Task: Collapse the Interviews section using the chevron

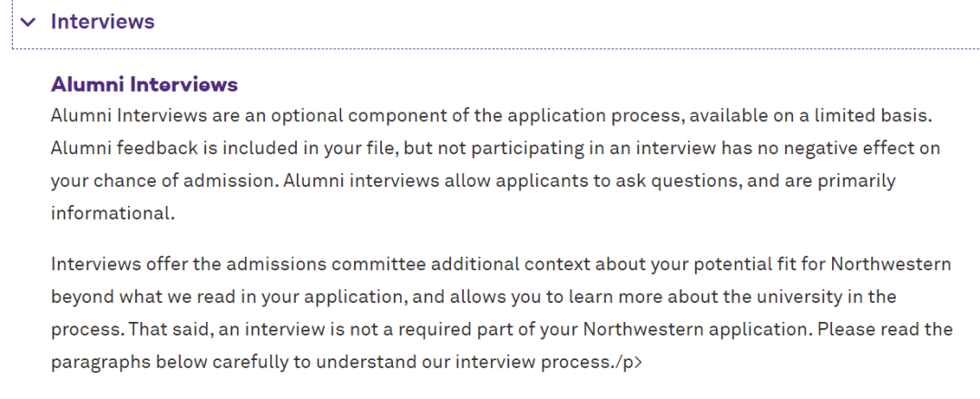Action: (x=28, y=23)
